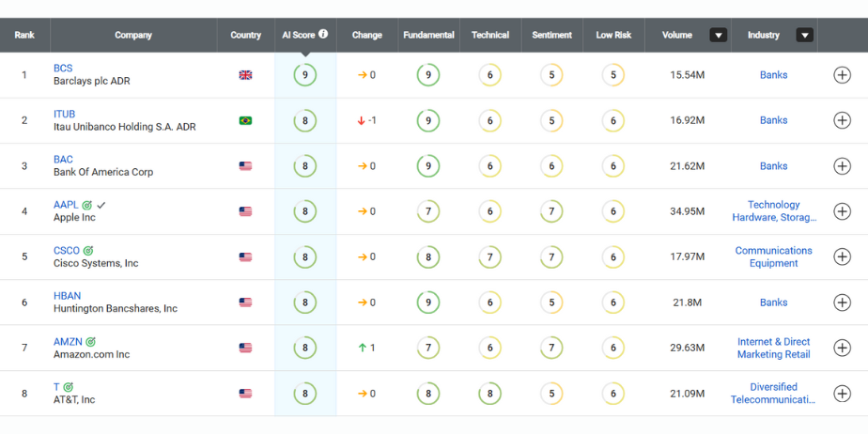Viewport: 868px width, 434px height.
Task: Open the Communications Equipment industry link
Action: tap(773, 256)
